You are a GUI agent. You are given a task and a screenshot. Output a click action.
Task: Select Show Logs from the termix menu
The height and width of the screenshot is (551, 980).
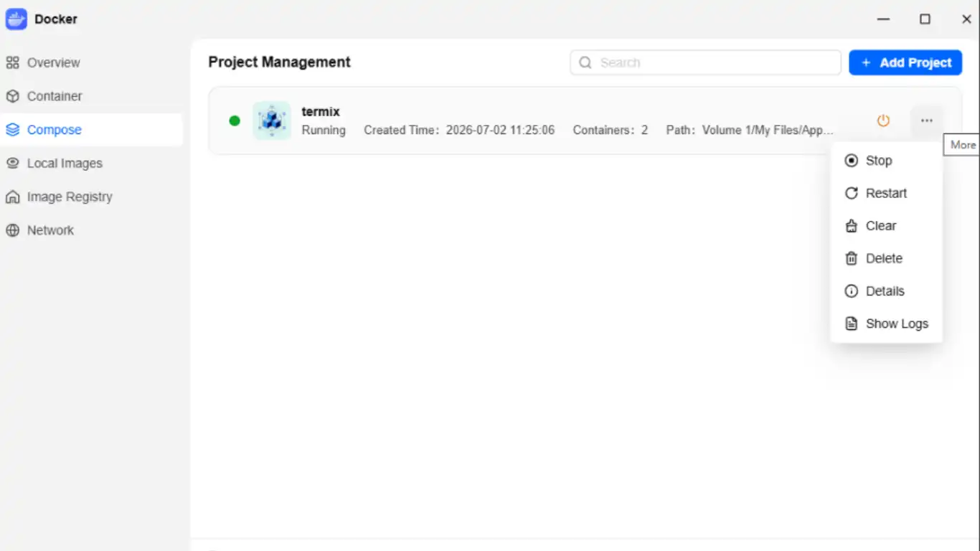point(886,324)
